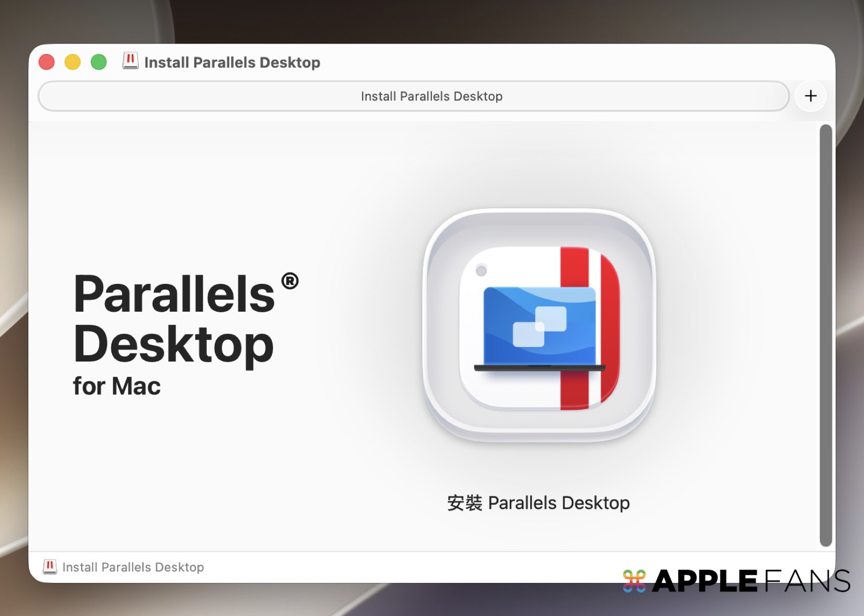Click the disk image icon in title bar
This screenshot has width=864, height=616.
pos(131,61)
